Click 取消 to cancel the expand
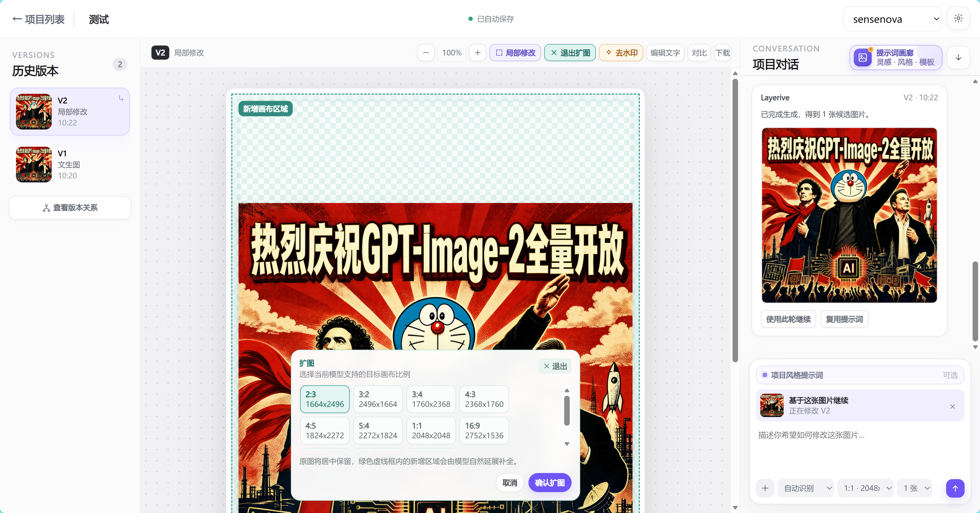Screen dimensions: 980x513 point(509,483)
